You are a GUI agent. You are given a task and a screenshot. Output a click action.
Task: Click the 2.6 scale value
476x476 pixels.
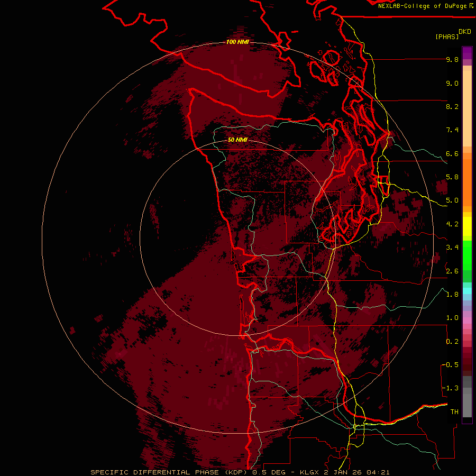[452, 271]
